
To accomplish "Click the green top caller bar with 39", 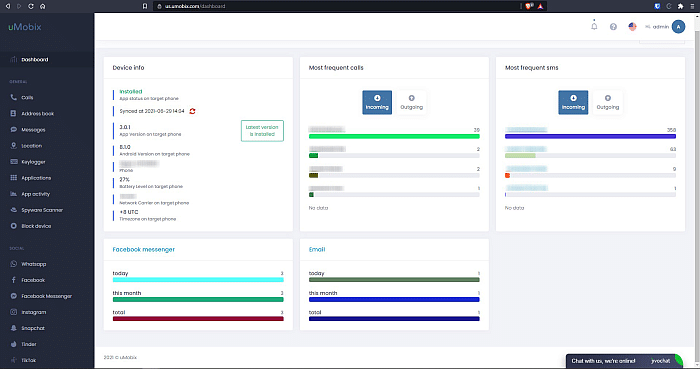I will coord(394,136).
